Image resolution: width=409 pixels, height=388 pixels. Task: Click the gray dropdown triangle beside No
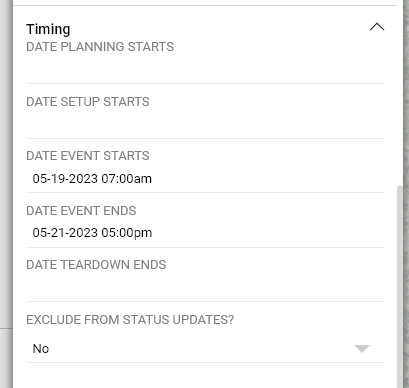point(362,349)
